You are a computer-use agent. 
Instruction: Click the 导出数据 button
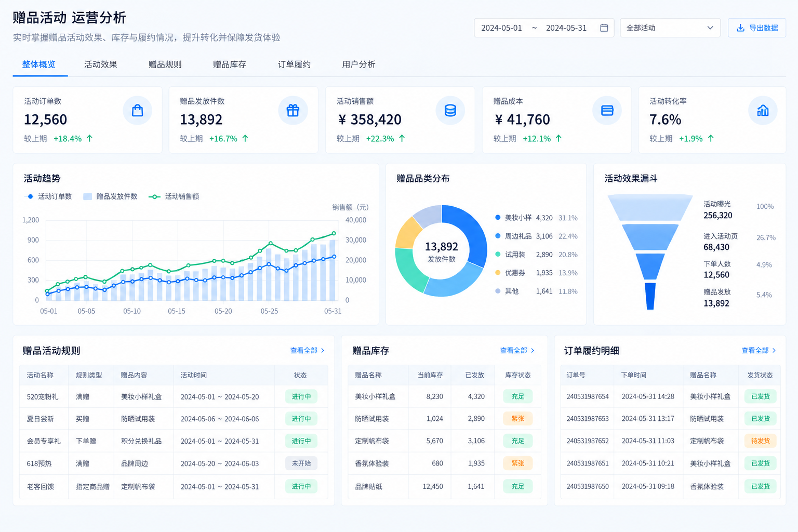tap(757, 28)
